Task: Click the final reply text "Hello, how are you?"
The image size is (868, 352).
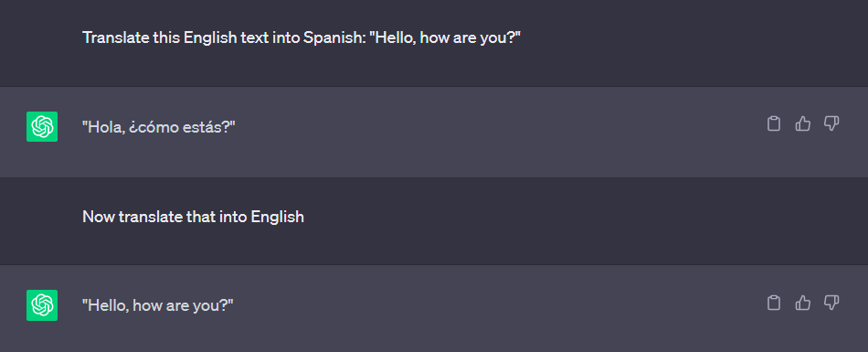Action: [x=158, y=304]
